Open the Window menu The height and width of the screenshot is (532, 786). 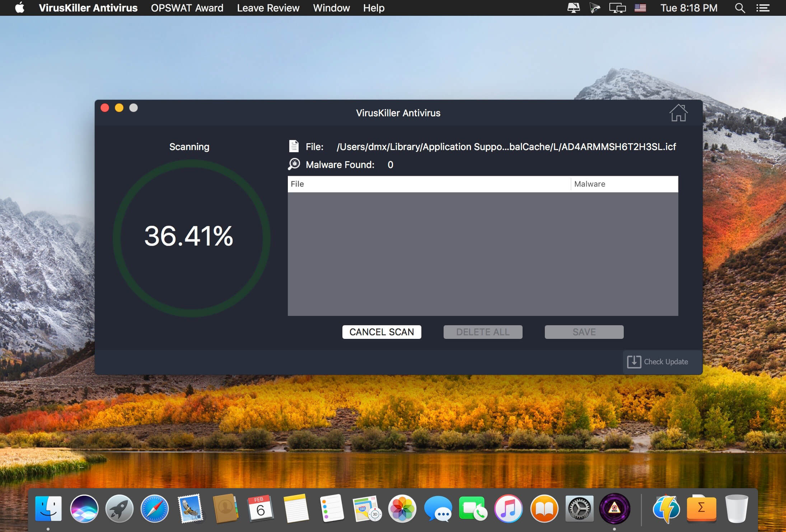coord(331,8)
